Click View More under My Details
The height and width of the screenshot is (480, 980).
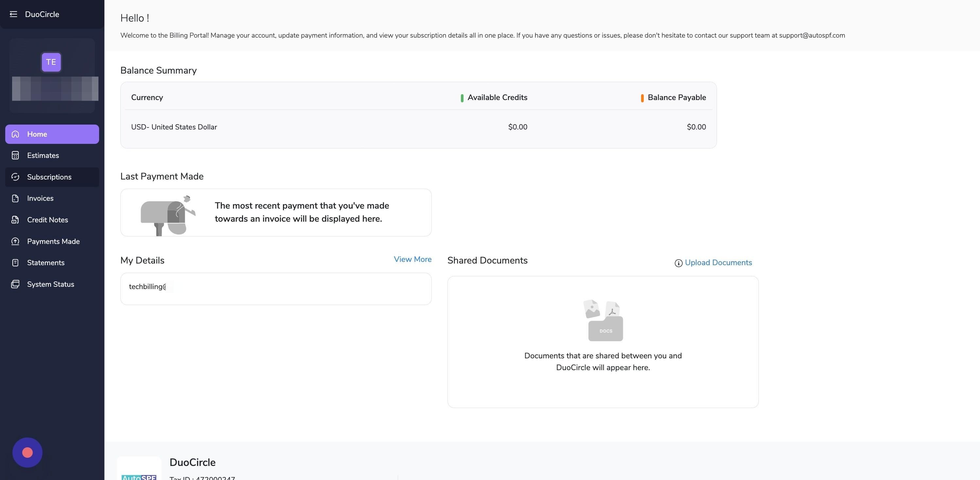tap(412, 259)
